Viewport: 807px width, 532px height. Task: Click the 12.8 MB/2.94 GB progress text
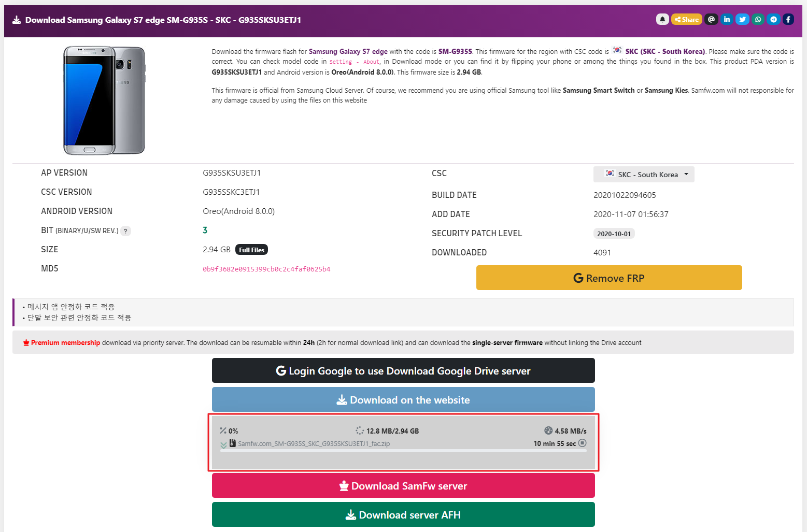392,431
